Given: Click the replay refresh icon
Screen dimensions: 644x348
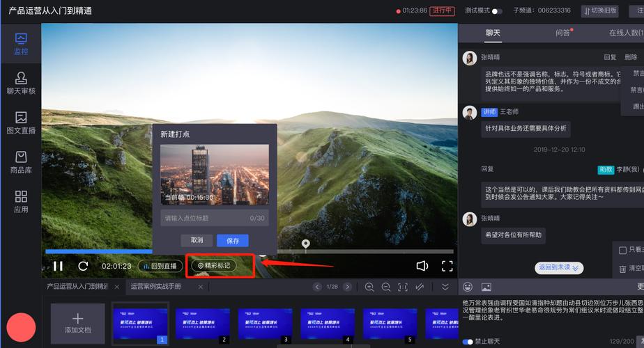Looking at the screenshot, I should tap(83, 266).
